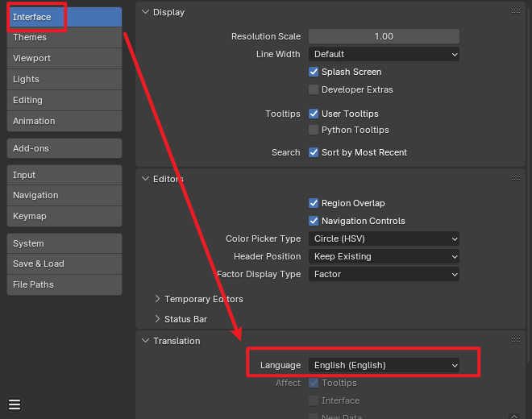The image size is (532, 419).
Task: Turn on Python Tooltips
Action: pos(314,130)
